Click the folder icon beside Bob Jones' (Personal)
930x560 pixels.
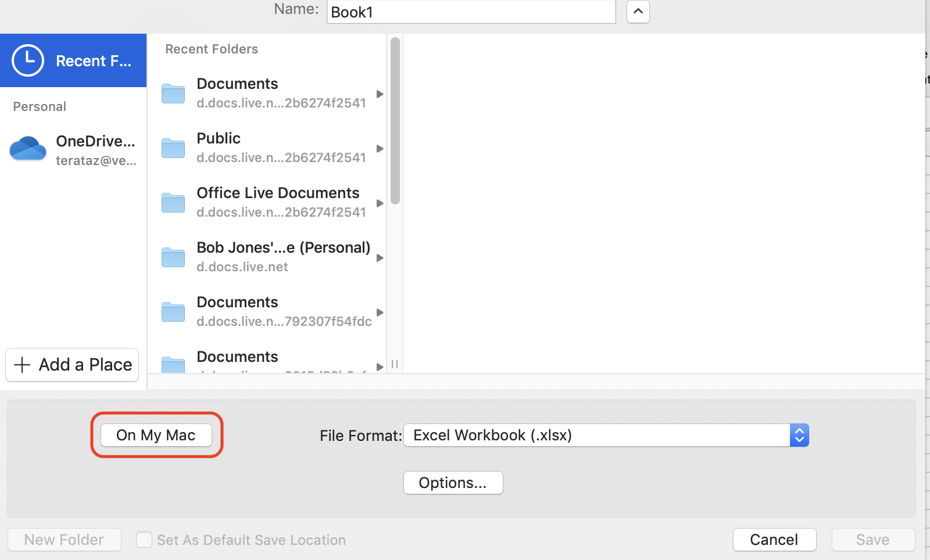[x=173, y=257]
